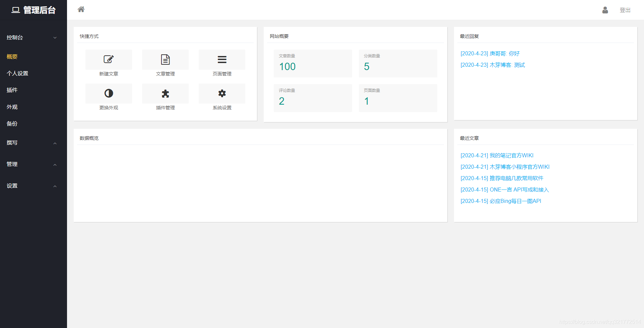
Task: Click the 更换外观 label text
Action: tap(109, 108)
